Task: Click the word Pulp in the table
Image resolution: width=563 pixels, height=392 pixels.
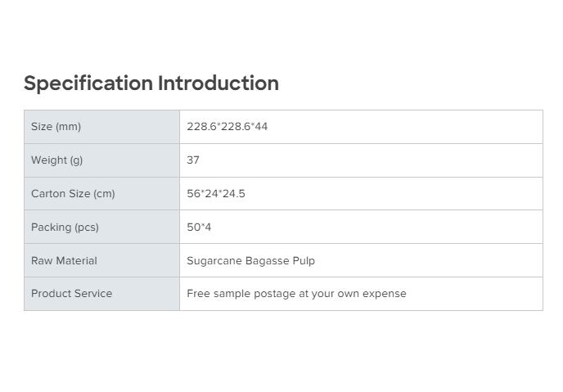Action: 304,261
